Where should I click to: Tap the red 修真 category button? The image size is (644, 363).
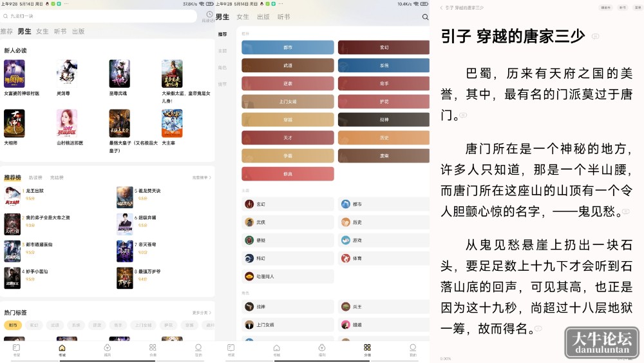click(x=287, y=174)
